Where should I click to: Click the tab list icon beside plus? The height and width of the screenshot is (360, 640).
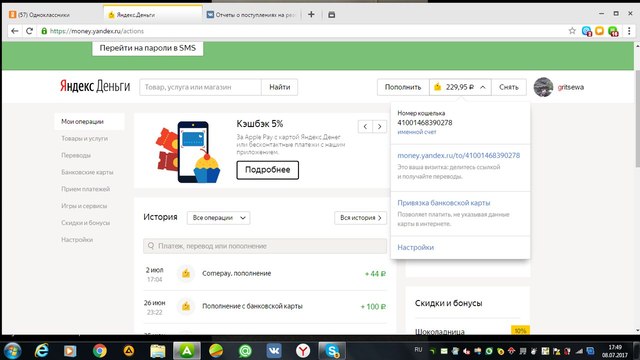point(331,15)
